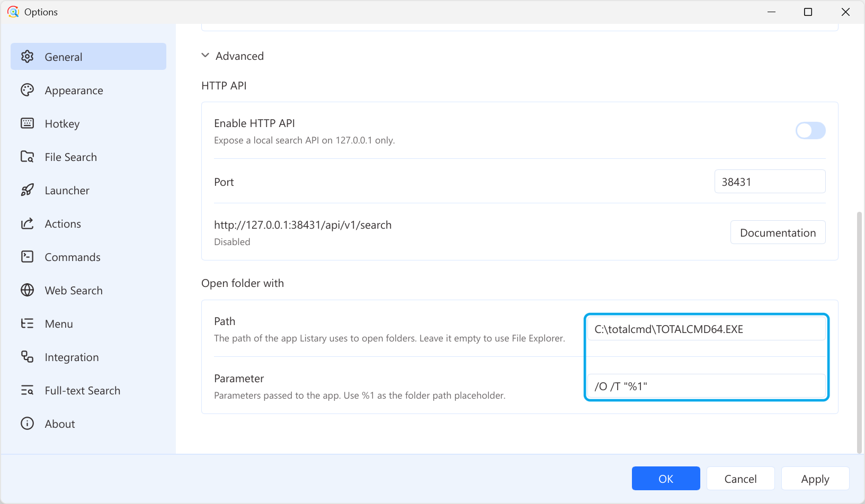The image size is (865, 504).
Task: Click the Actions share icon
Action: pos(27,223)
